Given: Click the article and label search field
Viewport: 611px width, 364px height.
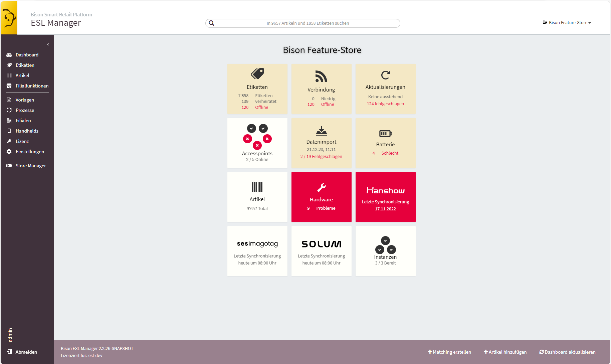Looking at the screenshot, I should click(303, 23).
